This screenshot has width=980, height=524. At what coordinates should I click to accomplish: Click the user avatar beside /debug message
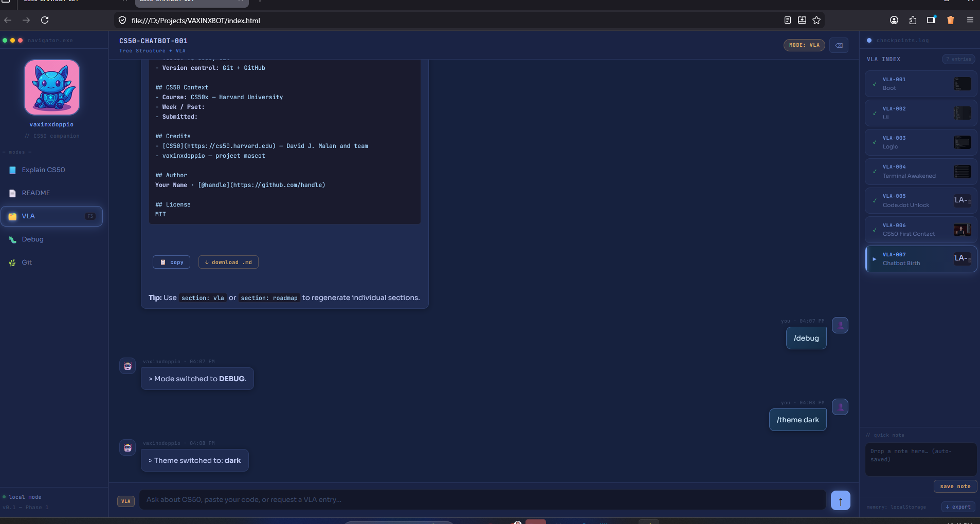click(840, 325)
